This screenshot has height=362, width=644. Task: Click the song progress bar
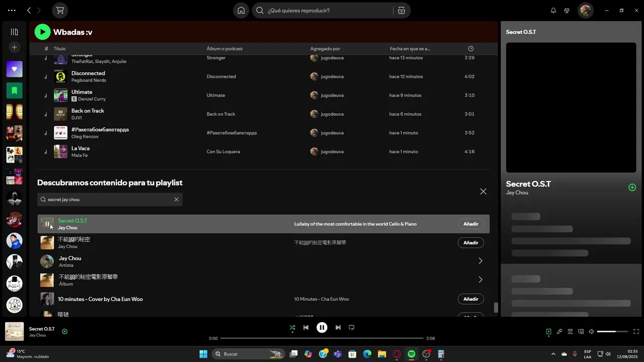tap(322, 338)
